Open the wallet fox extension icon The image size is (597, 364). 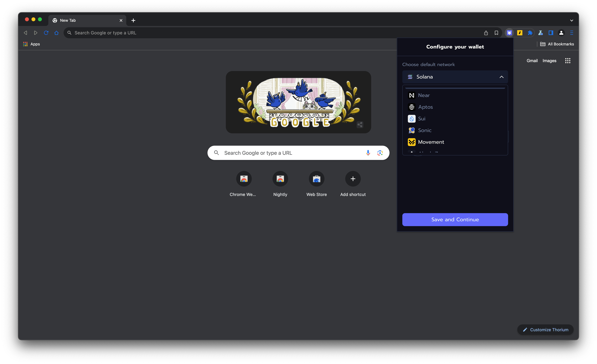pos(509,33)
